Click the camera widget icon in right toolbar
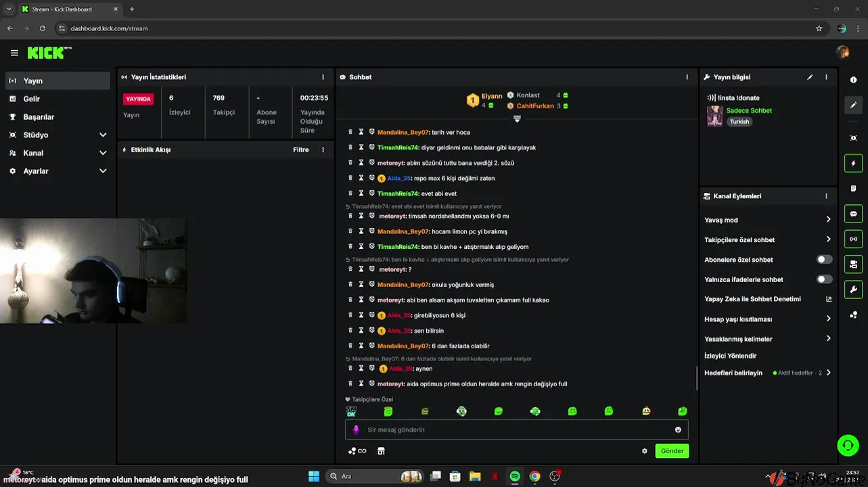Image resolution: width=868 pixels, height=487 pixels. click(x=853, y=264)
